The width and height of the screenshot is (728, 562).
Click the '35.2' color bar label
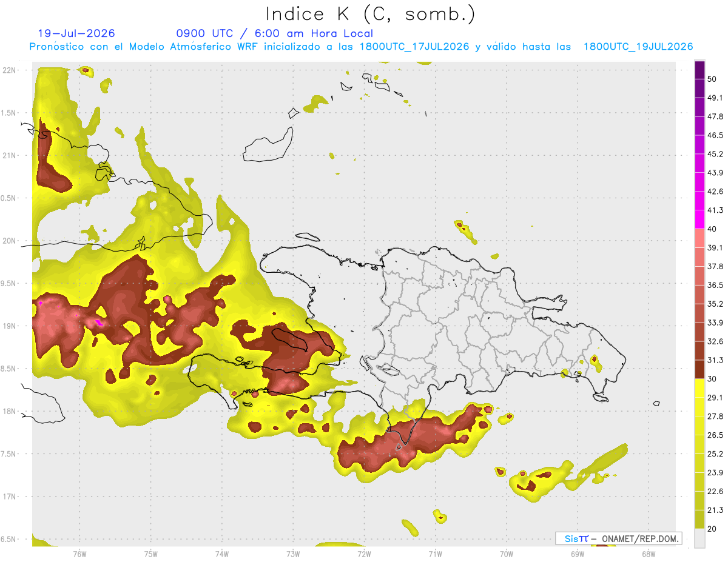(715, 304)
